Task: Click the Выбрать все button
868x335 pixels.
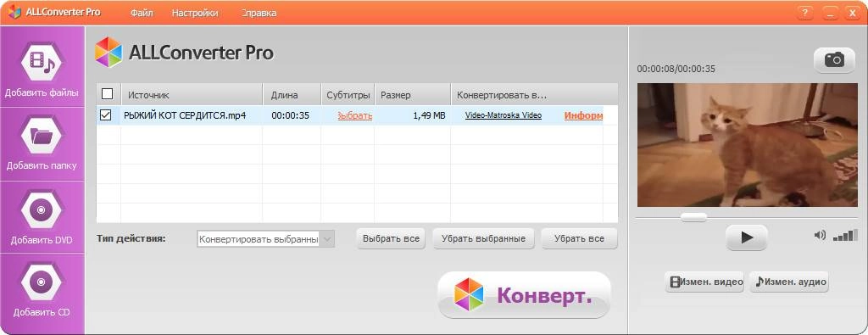Action: [x=391, y=239]
